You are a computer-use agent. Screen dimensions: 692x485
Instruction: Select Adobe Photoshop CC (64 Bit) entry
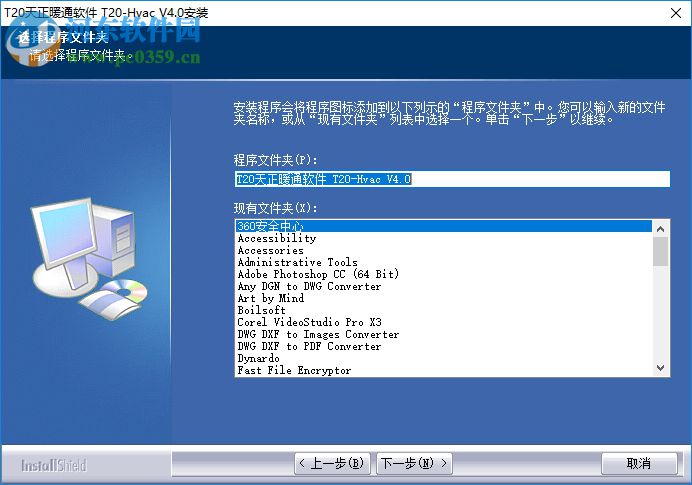click(x=444, y=274)
